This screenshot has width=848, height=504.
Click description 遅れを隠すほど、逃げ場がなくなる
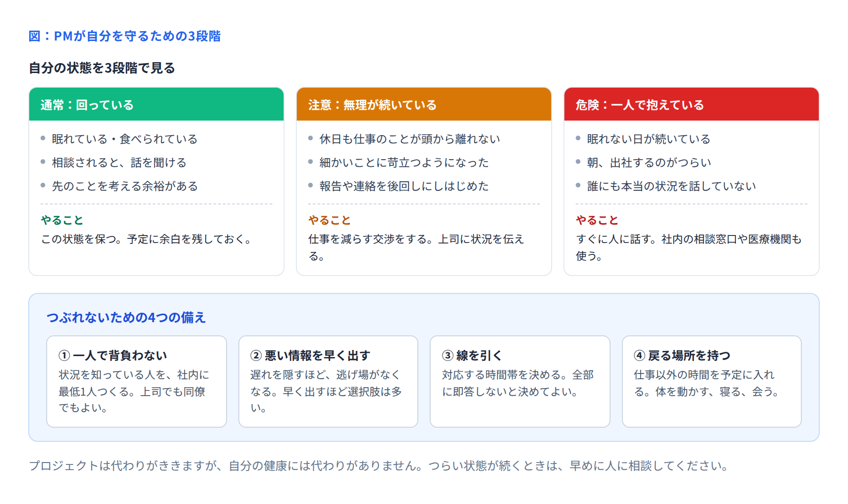pyautogui.click(x=326, y=391)
